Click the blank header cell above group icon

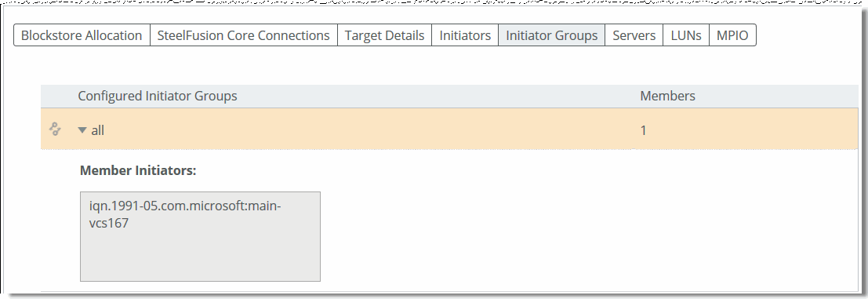[56, 96]
